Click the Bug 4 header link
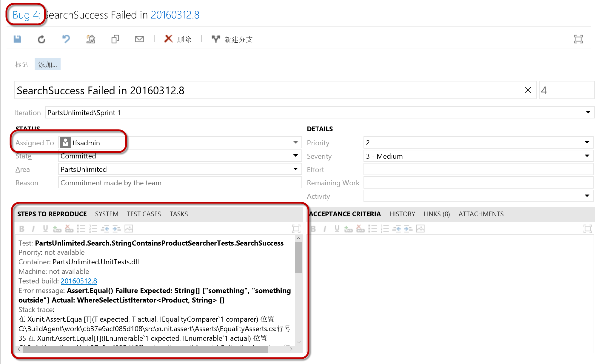The image size is (596, 364). pos(26,15)
